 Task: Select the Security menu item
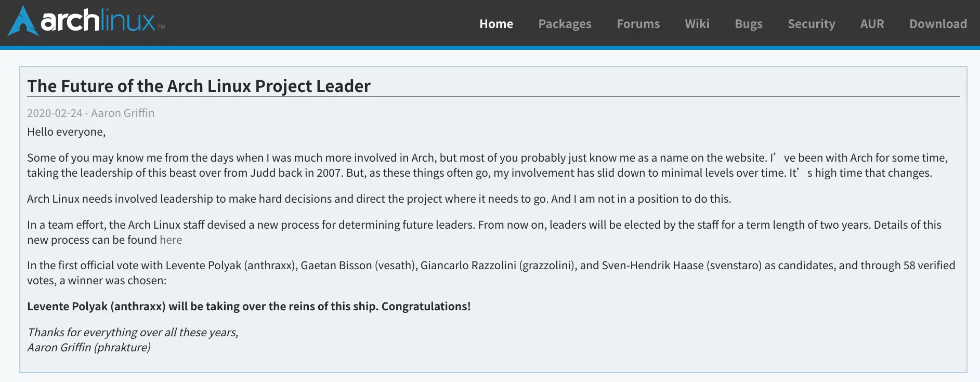(811, 24)
